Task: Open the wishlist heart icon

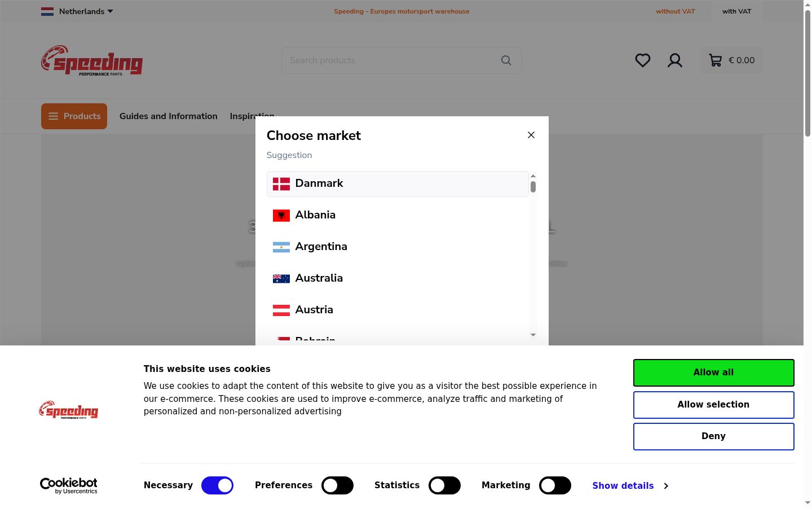Action: click(643, 60)
